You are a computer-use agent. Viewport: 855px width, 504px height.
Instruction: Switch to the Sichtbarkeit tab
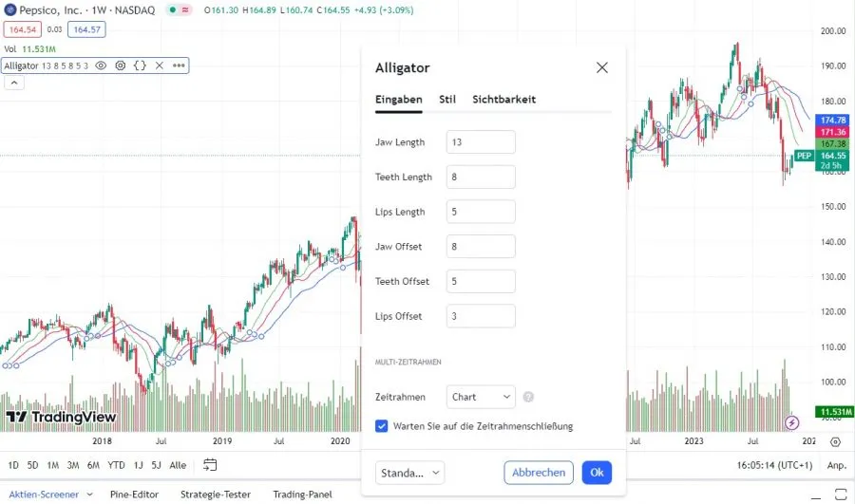(x=503, y=99)
